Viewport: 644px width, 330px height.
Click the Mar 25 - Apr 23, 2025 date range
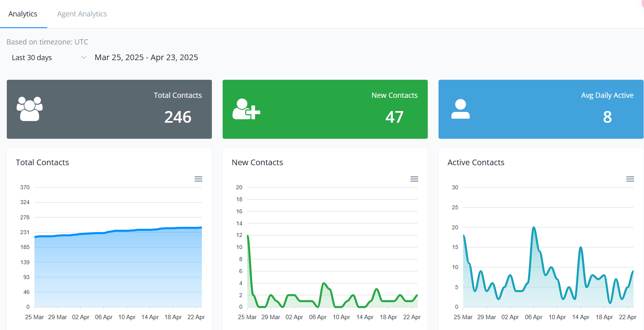click(x=146, y=57)
